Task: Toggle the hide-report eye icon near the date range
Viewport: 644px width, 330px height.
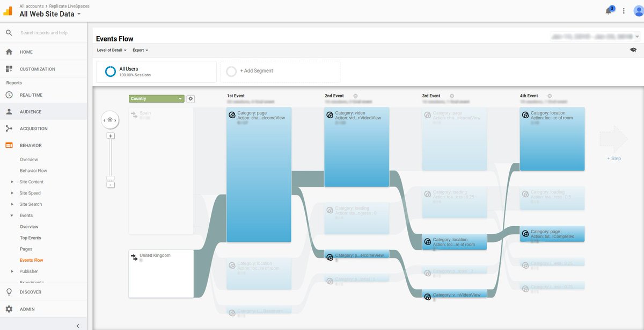Action: point(633,48)
